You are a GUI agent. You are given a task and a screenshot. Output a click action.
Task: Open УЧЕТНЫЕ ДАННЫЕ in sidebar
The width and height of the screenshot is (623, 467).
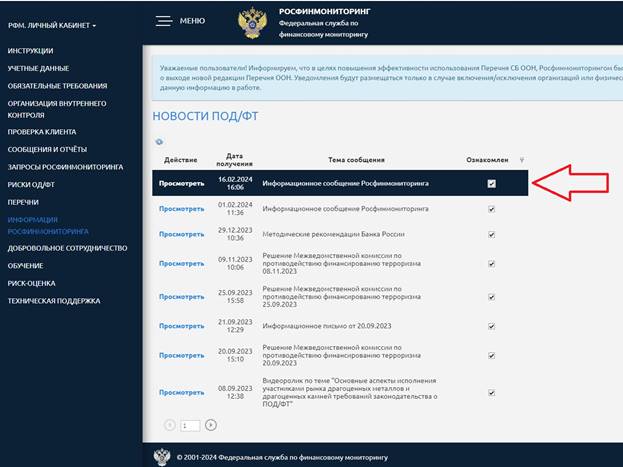[x=39, y=68]
